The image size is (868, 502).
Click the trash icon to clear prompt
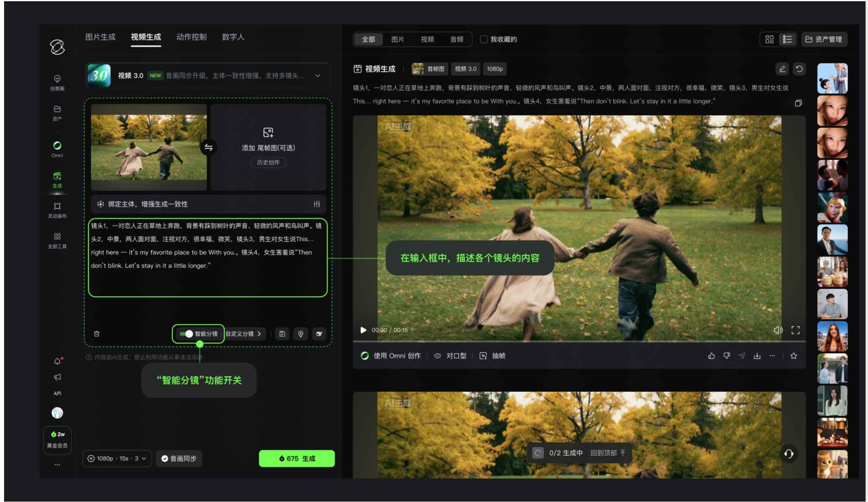(97, 334)
